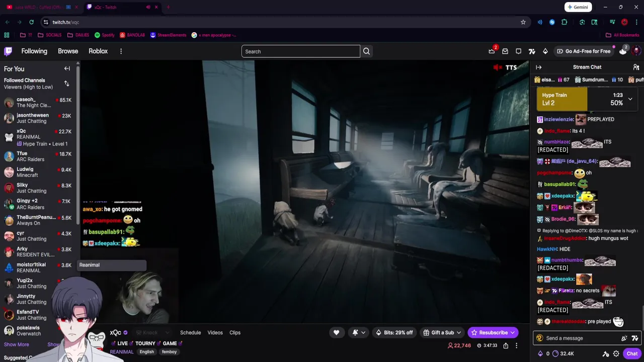644x362 pixels.
Task: Go to the Following tab
Action: 34,51
